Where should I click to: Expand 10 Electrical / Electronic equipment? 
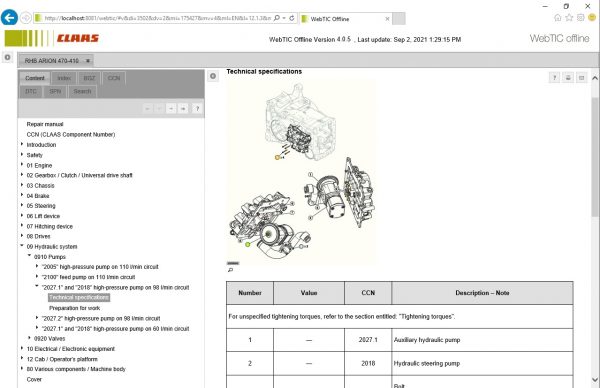click(x=22, y=349)
